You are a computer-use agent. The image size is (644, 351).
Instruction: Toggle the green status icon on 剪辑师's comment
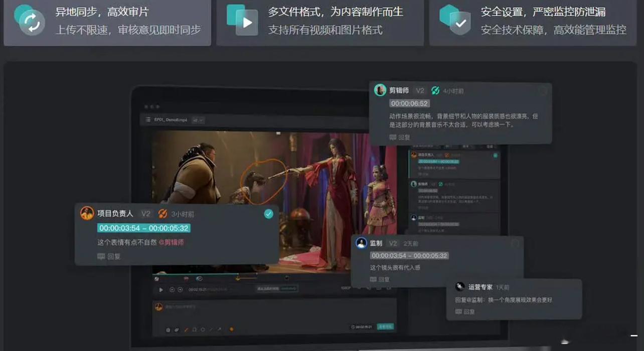coord(435,90)
